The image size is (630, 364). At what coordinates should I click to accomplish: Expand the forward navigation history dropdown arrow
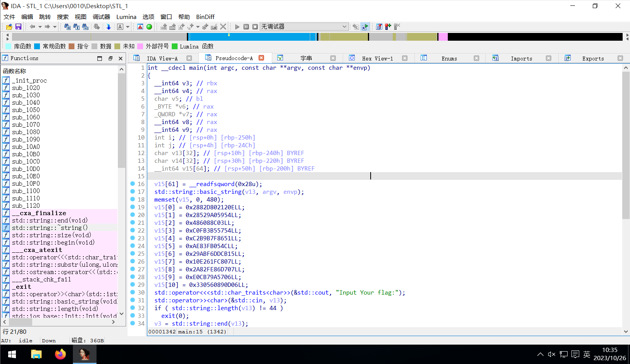(55, 27)
